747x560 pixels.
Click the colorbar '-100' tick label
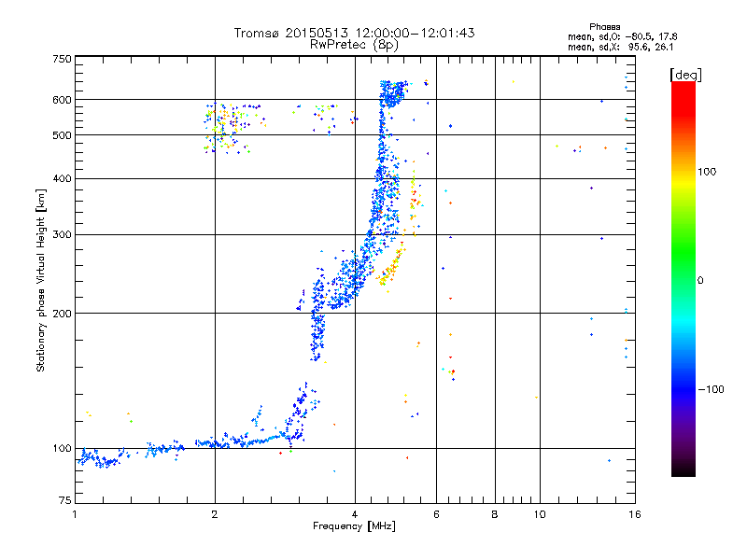(711, 389)
